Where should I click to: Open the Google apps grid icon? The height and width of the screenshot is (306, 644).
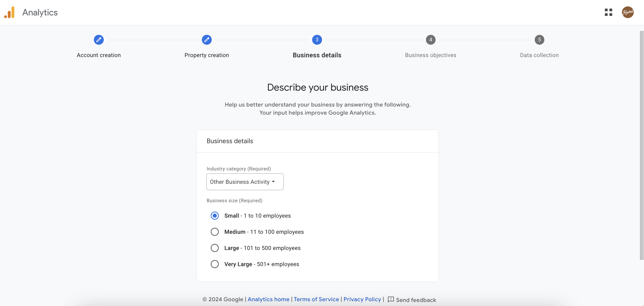[608, 12]
